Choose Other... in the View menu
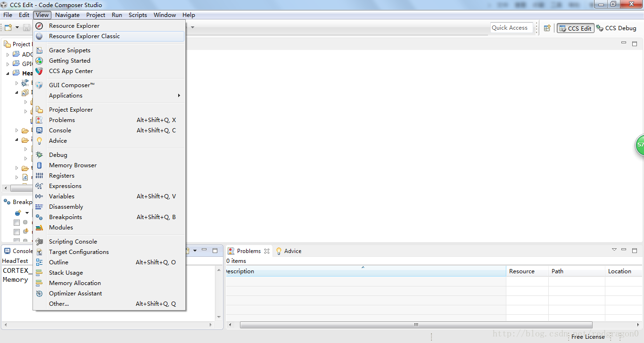Viewport: 644px width, 343px height. click(109, 304)
